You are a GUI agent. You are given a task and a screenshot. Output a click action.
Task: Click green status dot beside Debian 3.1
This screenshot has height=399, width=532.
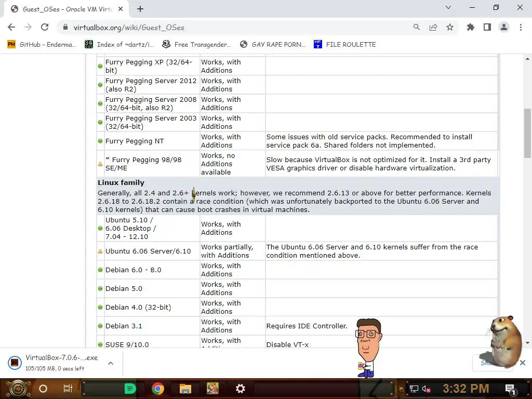[100, 326]
